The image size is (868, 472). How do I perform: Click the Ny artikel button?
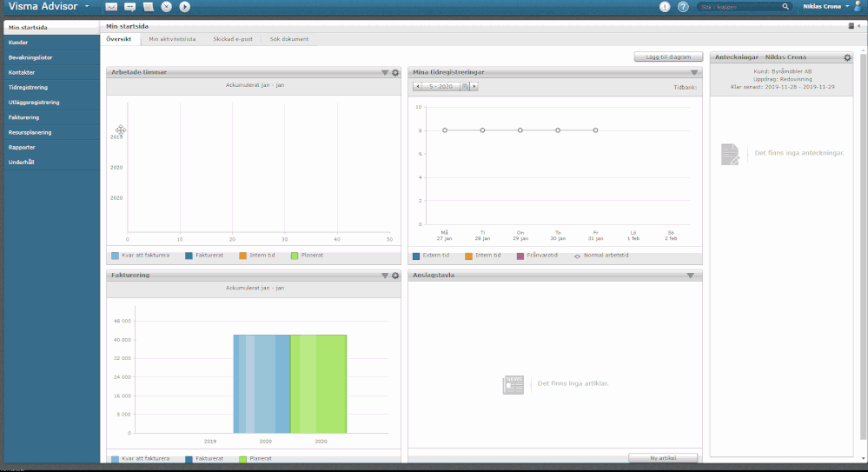pyautogui.click(x=663, y=457)
